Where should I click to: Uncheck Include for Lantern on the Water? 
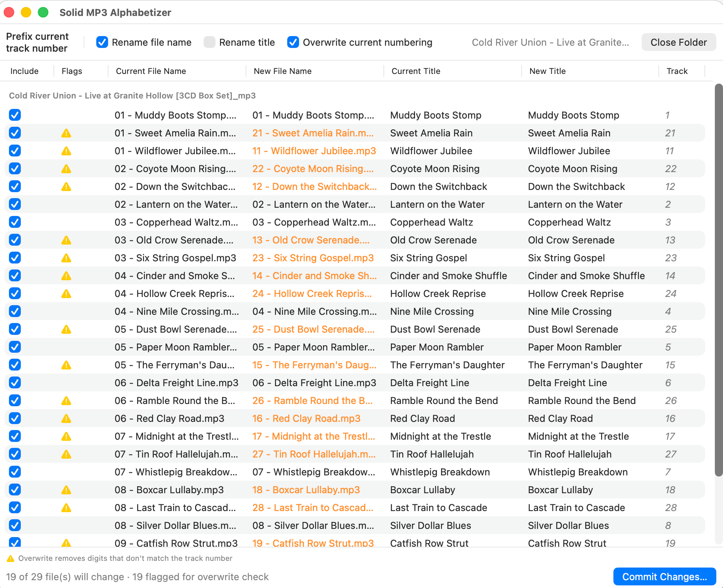coord(15,204)
